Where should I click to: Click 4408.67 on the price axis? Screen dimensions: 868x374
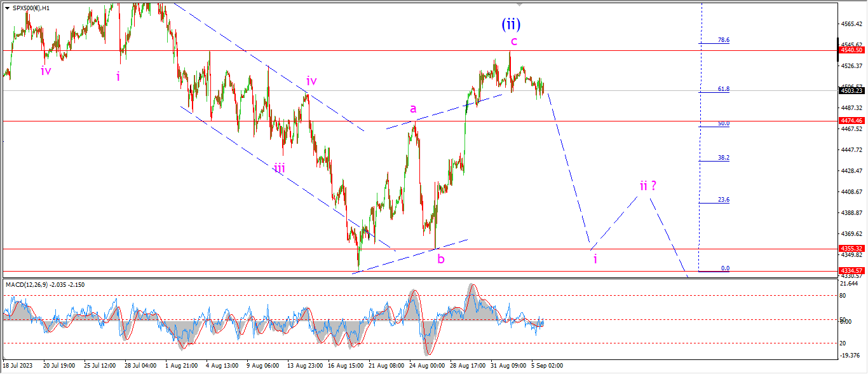tap(853, 192)
